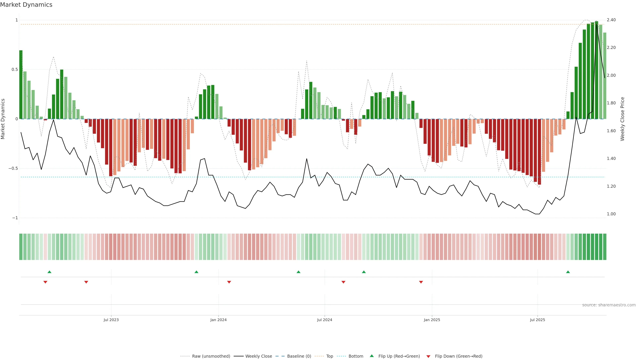Viewport: 644px width, 362px height.
Task: Click the Weekly Close Price axis title
Action: 622,119
